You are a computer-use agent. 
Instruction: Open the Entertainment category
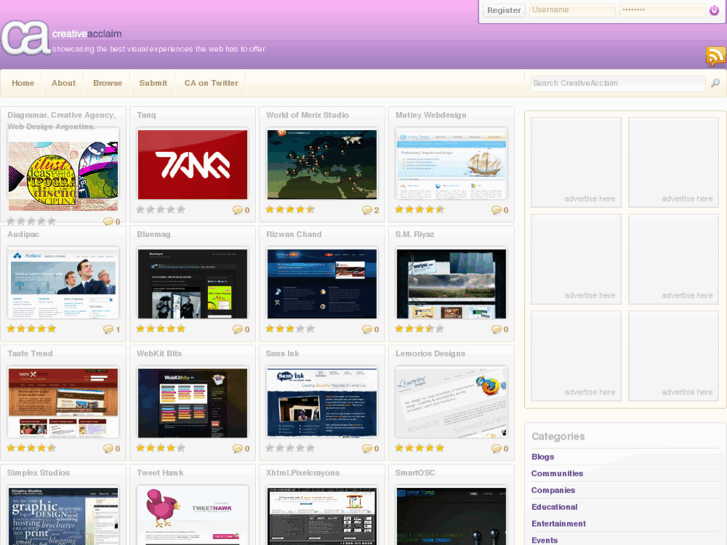coord(558,524)
